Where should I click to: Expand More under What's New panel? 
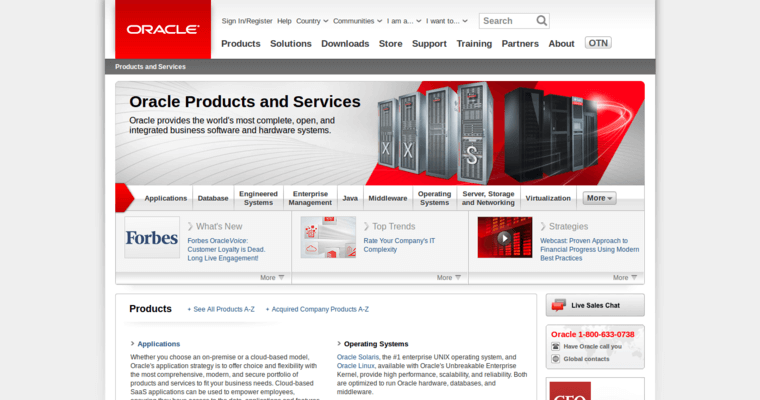272,277
